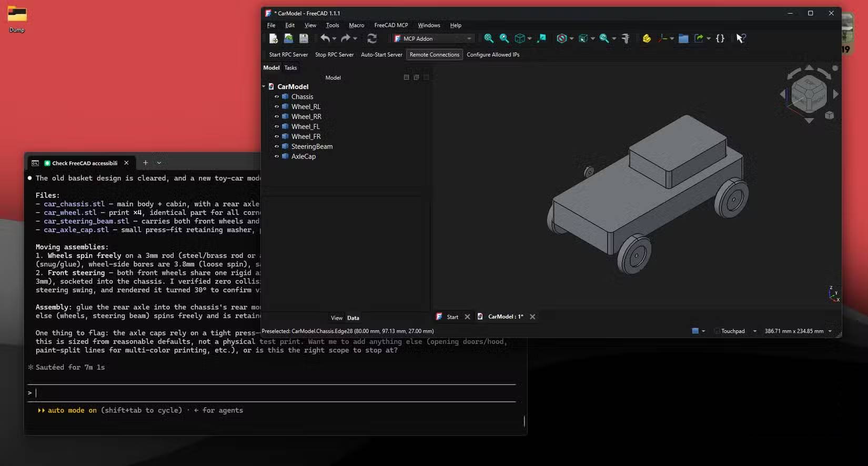Viewport: 868px width, 466px height.
Task: Open the standard views cube dropdown arrow
Action: click(x=529, y=38)
